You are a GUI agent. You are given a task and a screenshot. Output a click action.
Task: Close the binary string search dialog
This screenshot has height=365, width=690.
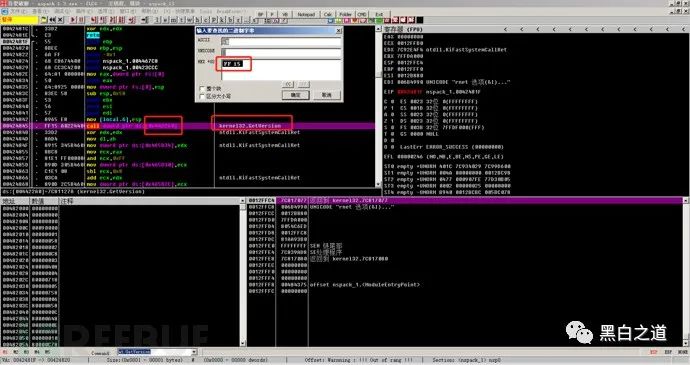338,31
